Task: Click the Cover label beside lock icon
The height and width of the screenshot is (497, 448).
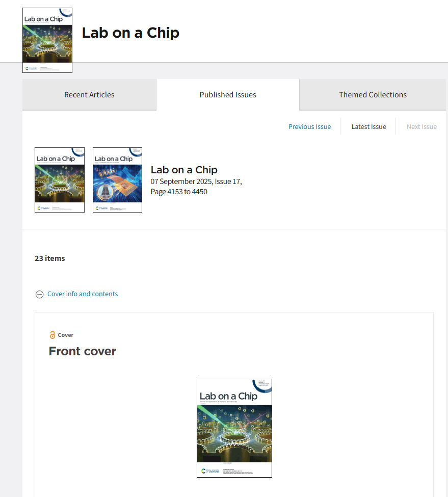Action: [66, 335]
